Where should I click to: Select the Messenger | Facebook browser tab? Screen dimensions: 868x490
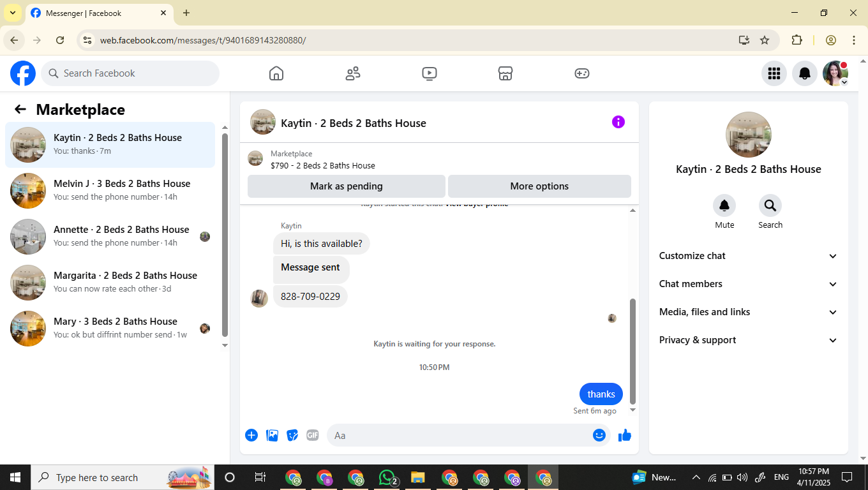(99, 13)
